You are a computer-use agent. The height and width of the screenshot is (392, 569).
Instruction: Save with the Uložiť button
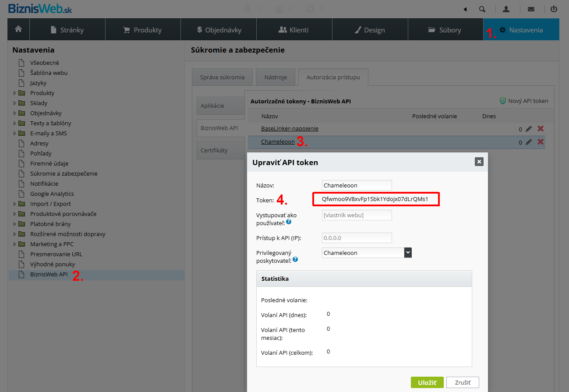[x=427, y=382]
